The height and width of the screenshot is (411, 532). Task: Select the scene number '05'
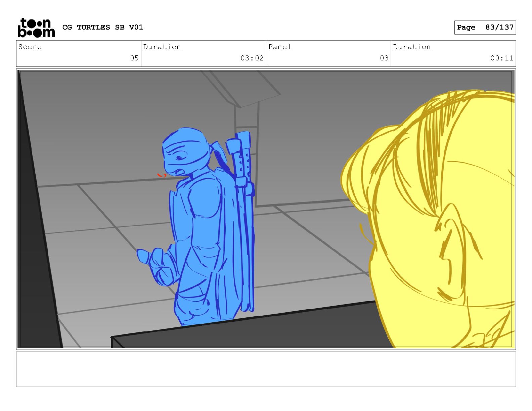pos(134,58)
